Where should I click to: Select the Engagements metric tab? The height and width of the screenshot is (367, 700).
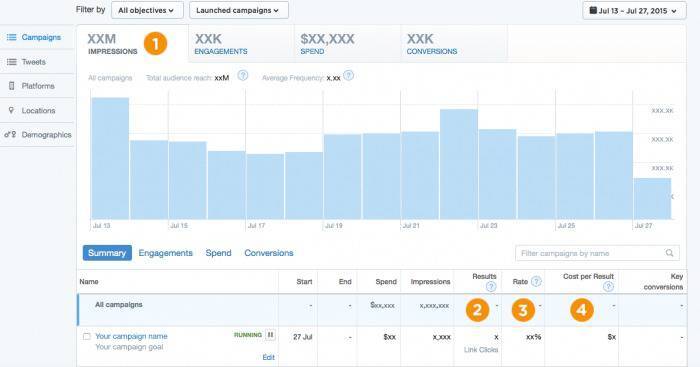click(241, 44)
